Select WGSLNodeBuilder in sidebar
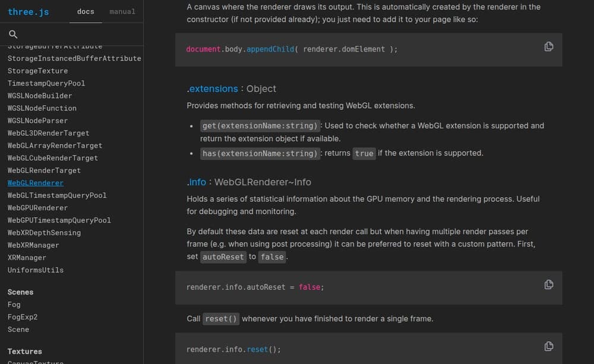 tap(40, 96)
